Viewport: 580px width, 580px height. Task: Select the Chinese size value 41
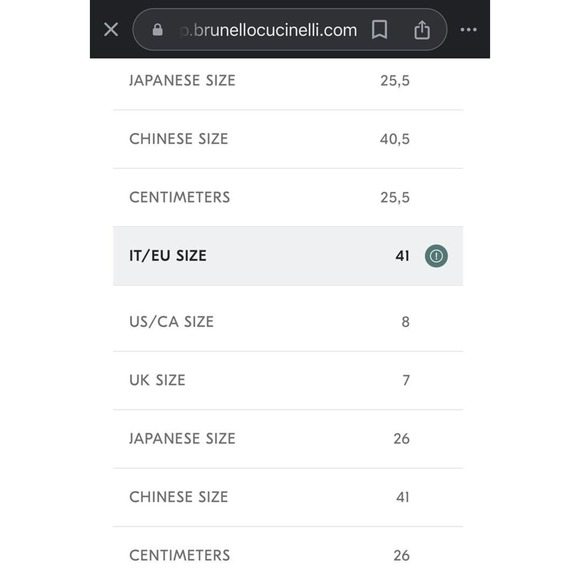coord(403,497)
